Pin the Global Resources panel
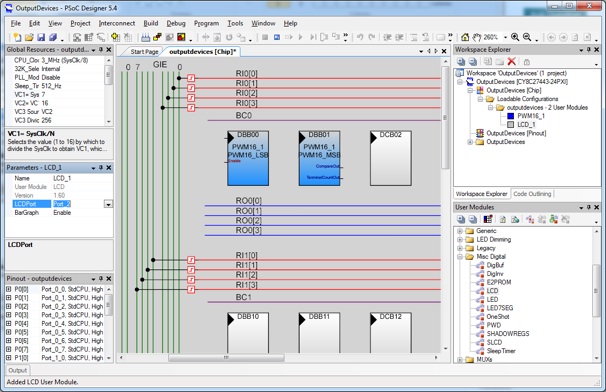Viewport: 606px width, 392px height. click(x=101, y=49)
